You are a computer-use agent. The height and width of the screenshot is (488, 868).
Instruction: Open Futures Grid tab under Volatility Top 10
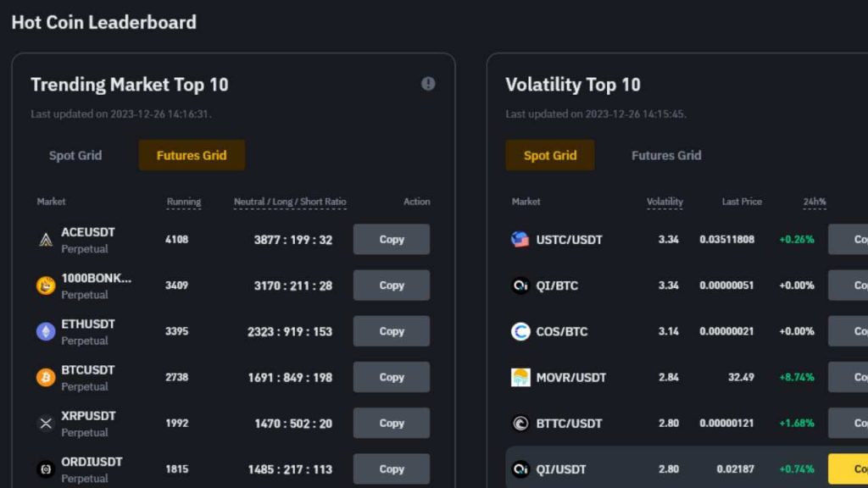coord(666,155)
